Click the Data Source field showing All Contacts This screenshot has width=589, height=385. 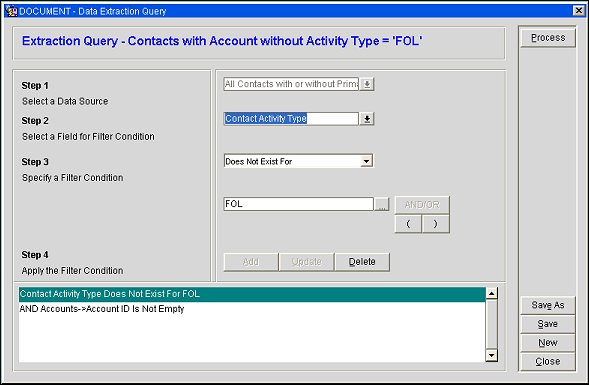click(291, 84)
